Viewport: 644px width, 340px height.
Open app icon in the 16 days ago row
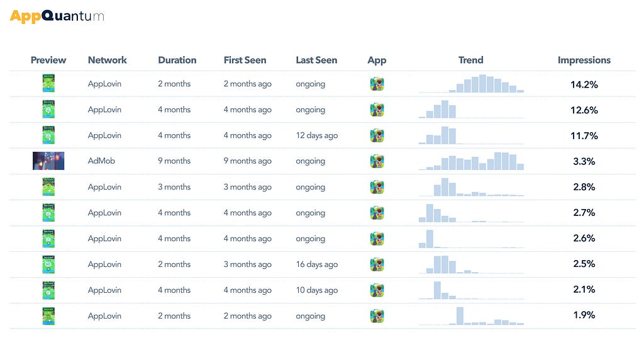click(x=377, y=264)
